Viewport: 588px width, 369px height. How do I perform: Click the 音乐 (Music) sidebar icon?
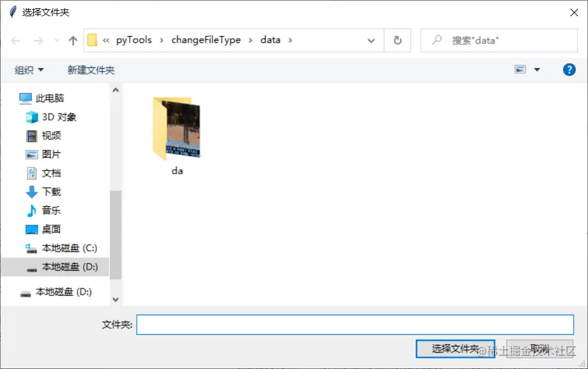(x=32, y=210)
